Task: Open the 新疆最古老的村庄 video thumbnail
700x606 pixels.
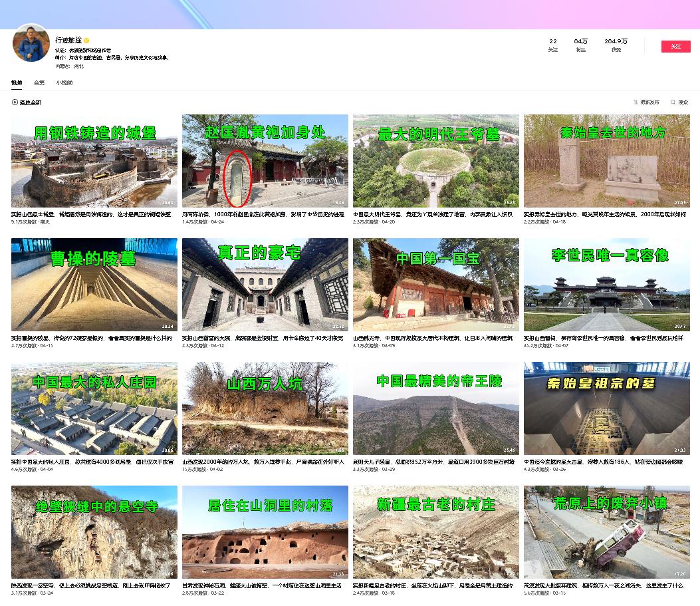Action: pyautogui.click(x=435, y=532)
